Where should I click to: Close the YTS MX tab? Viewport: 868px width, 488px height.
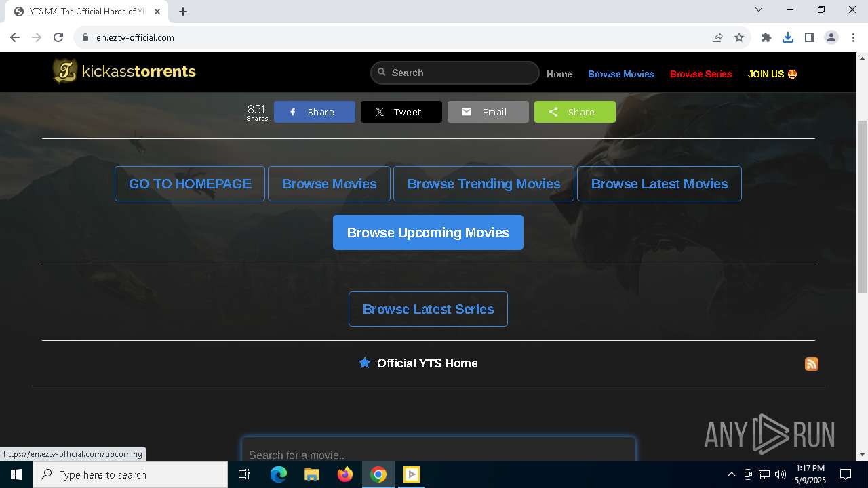click(157, 12)
